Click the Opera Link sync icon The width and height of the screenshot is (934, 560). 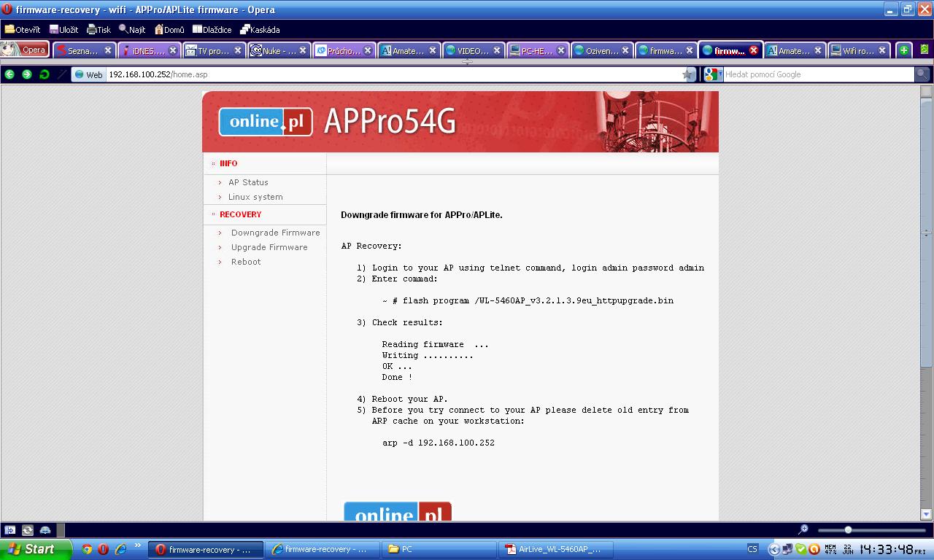tap(28, 530)
